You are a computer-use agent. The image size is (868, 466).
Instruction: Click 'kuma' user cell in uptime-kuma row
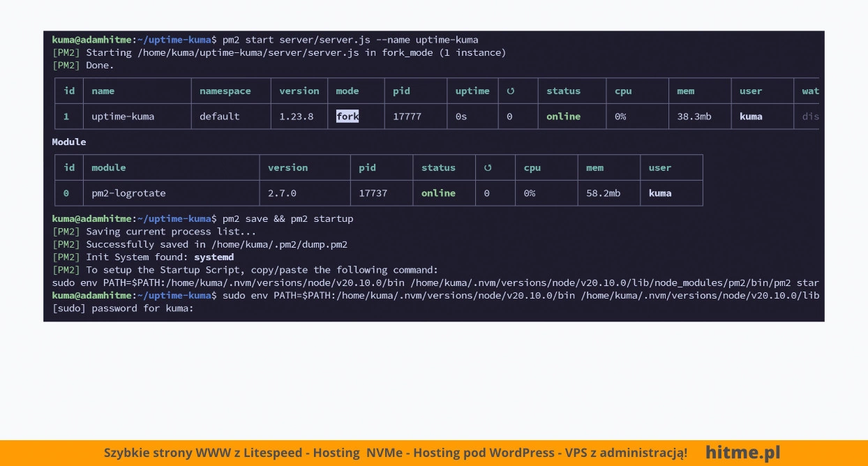751,116
